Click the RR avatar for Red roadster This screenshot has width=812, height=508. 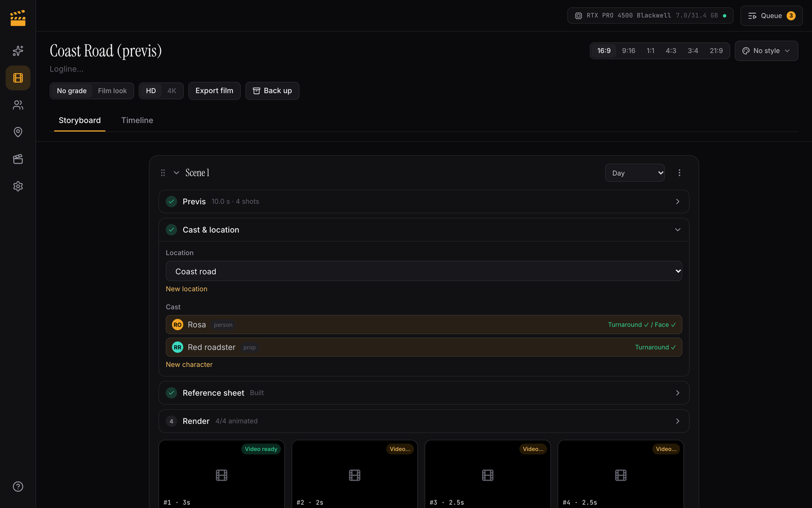[178, 347]
